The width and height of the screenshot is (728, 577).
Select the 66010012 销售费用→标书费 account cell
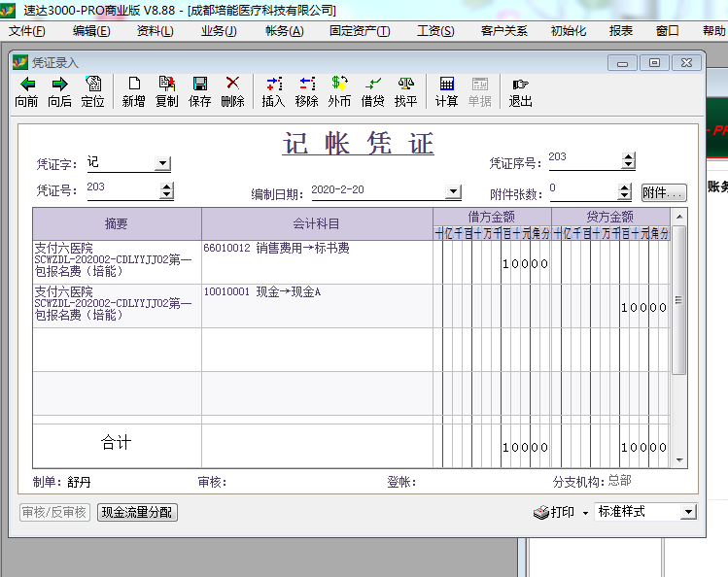[317, 262]
